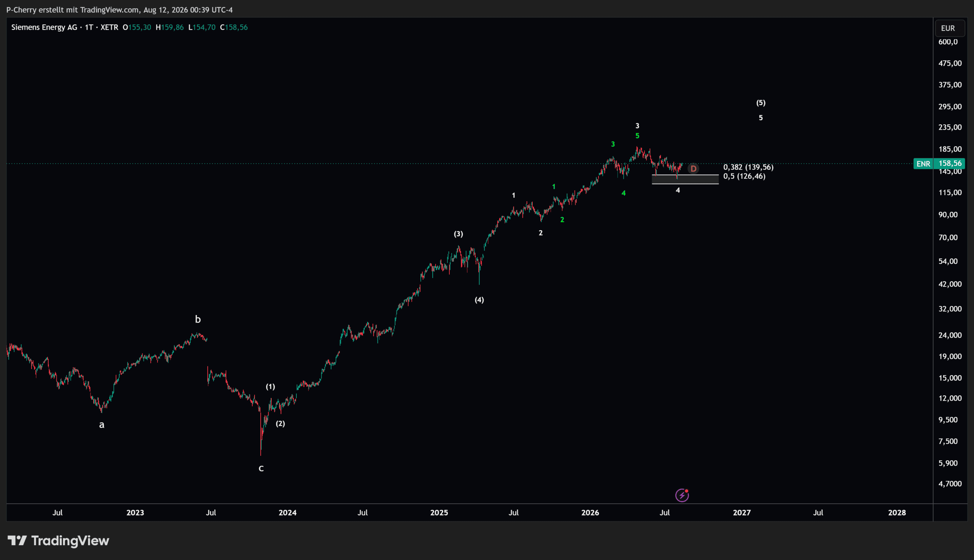Click the 90,00 price axis label
The image size is (974, 560).
tap(948, 215)
